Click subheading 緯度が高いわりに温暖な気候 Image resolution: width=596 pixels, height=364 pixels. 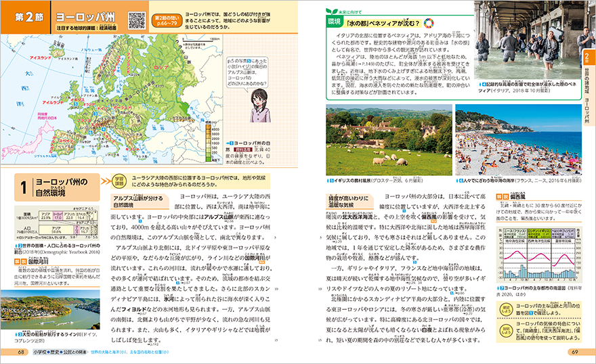[x=349, y=202]
